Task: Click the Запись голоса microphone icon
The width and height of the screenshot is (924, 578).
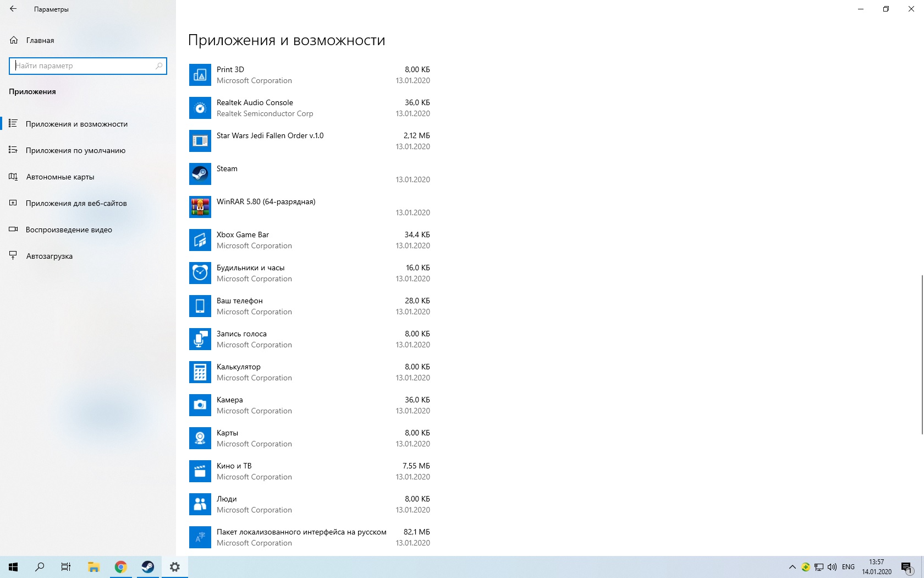Action: pos(200,339)
